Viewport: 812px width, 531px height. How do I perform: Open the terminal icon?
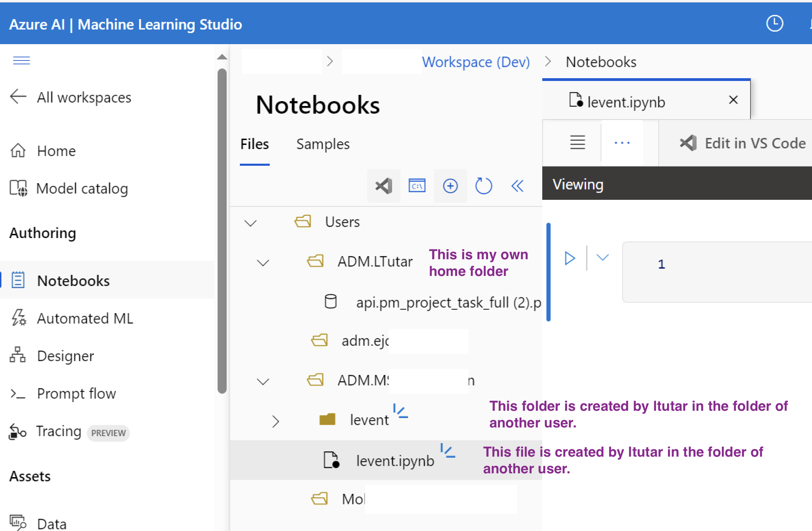click(x=417, y=186)
